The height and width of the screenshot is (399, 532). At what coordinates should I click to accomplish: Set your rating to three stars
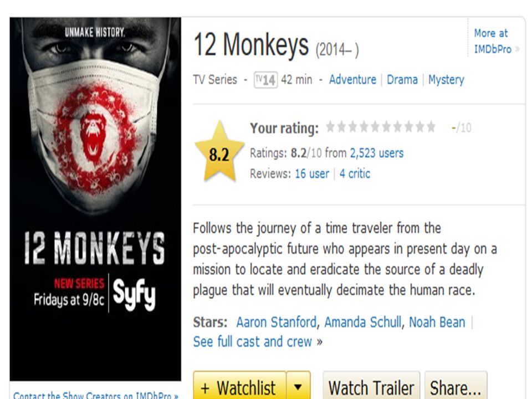[x=352, y=127]
